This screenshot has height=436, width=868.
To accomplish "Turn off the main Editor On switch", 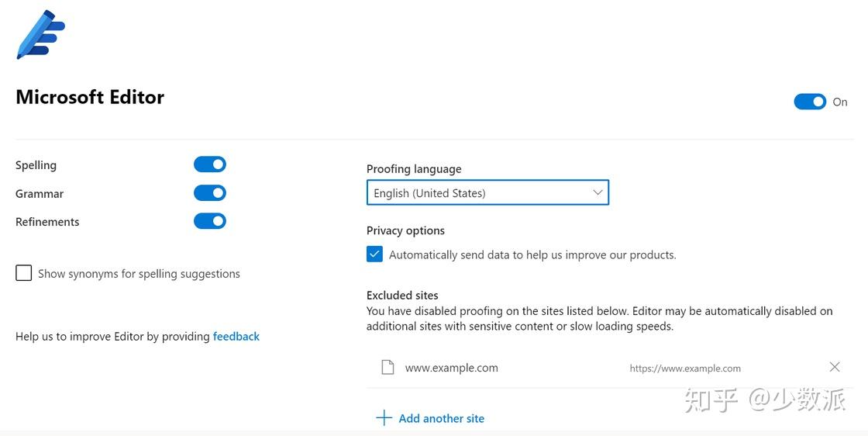I will 810,102.
